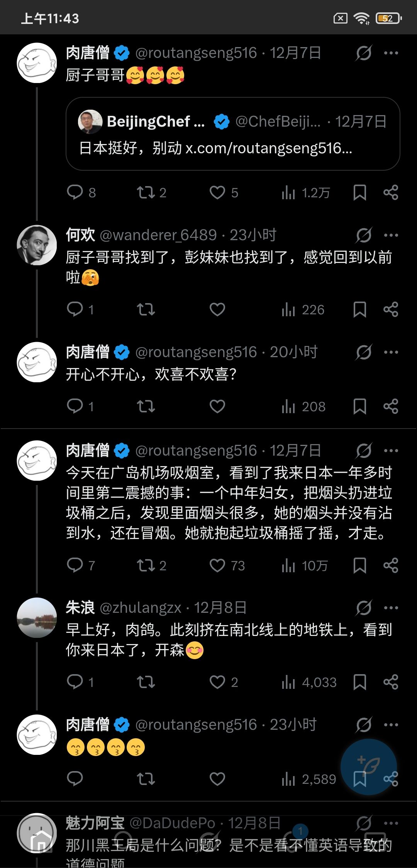This screenshot has height=868, width=417.
Task: Expand more options on the 开心不开心 tweet
Action: tap(391, 352)
